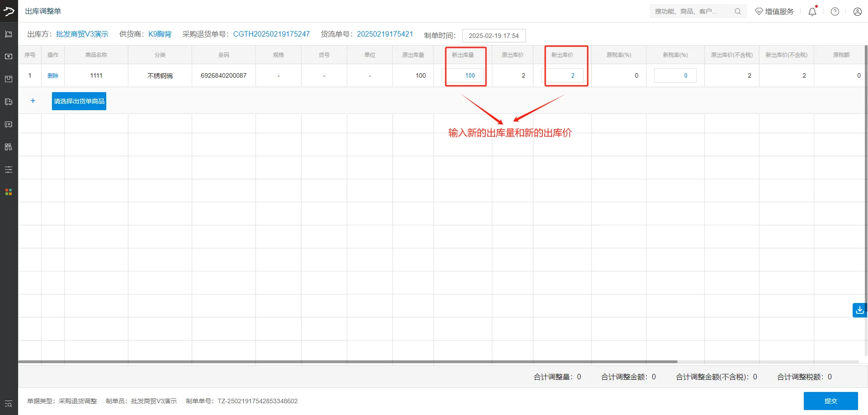
Task: Click the 提交 submit button
Action: point(830,401)
